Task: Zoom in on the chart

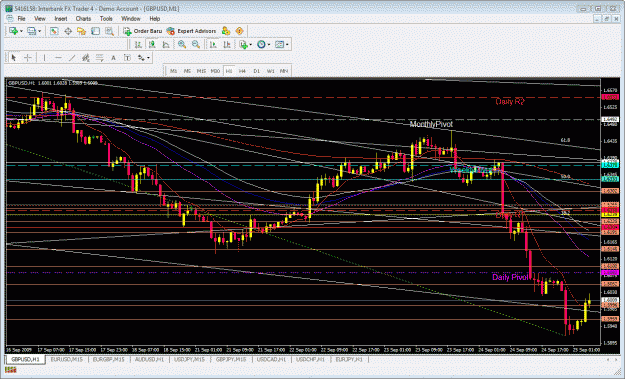Action: (182, 45)
